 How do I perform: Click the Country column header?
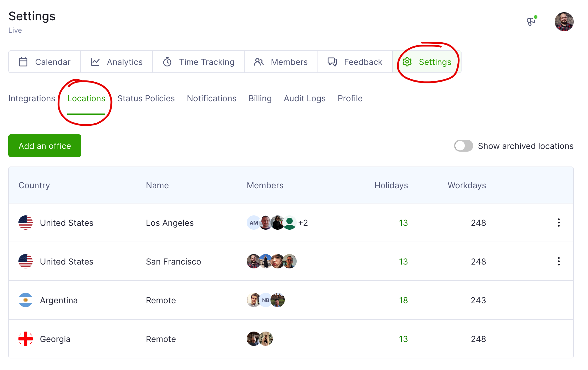[x=34, y=185]
